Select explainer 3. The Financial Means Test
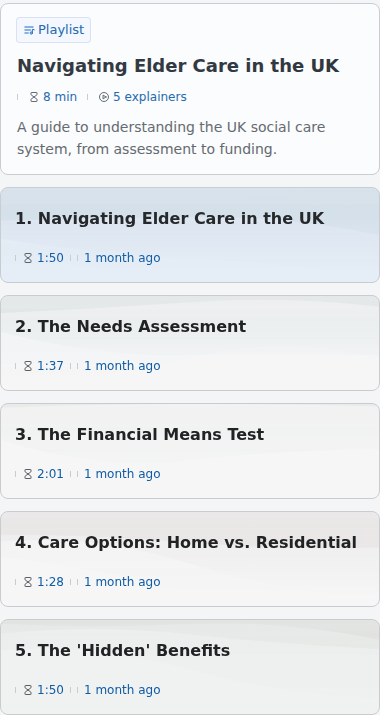The image size is (380, 715). [x=190, y=451]
